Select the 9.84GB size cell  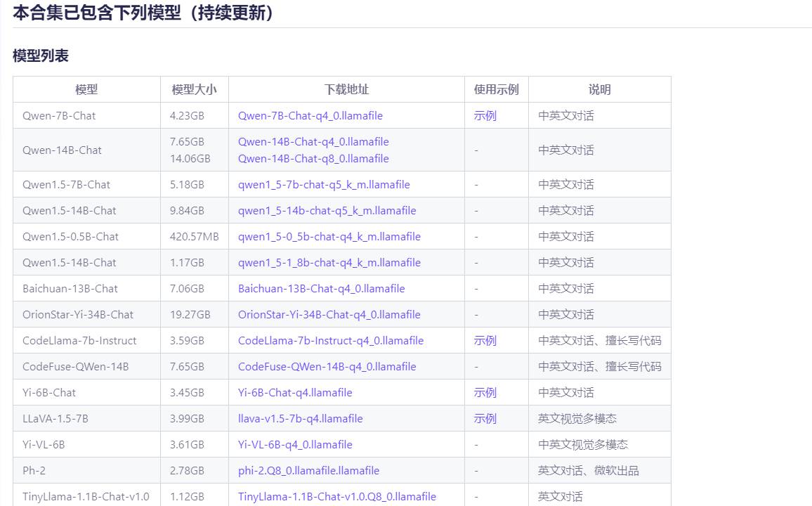[x=194, y=210]
